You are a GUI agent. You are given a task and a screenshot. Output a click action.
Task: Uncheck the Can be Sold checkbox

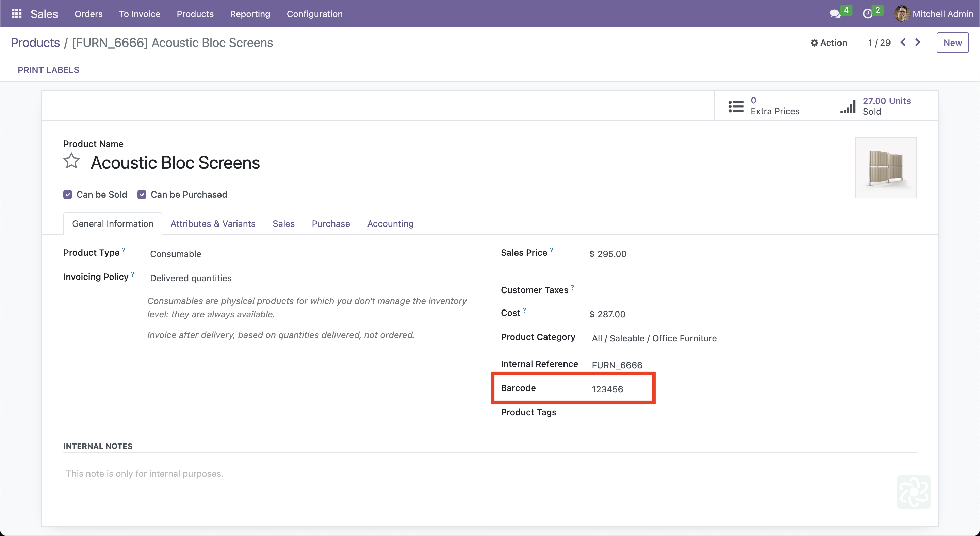tap(68, 195)
